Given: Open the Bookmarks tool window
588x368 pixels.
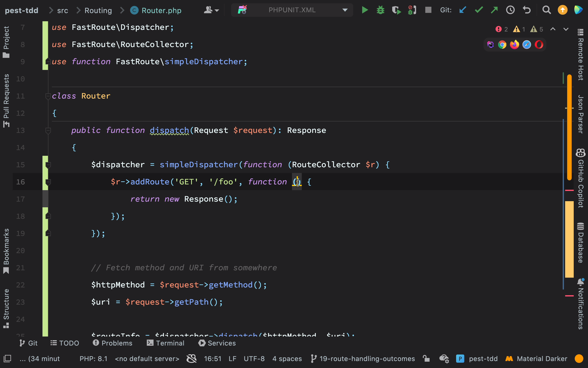Looking at the screenshot, I should [6, 251].
